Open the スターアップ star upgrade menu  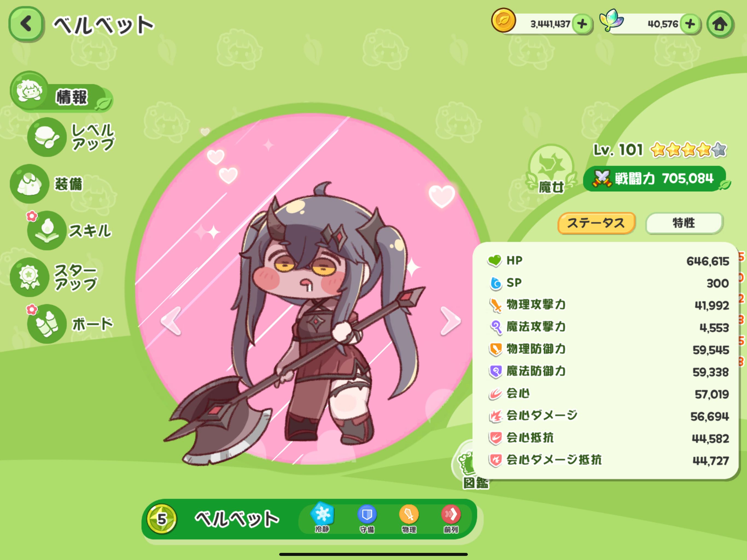29,277
